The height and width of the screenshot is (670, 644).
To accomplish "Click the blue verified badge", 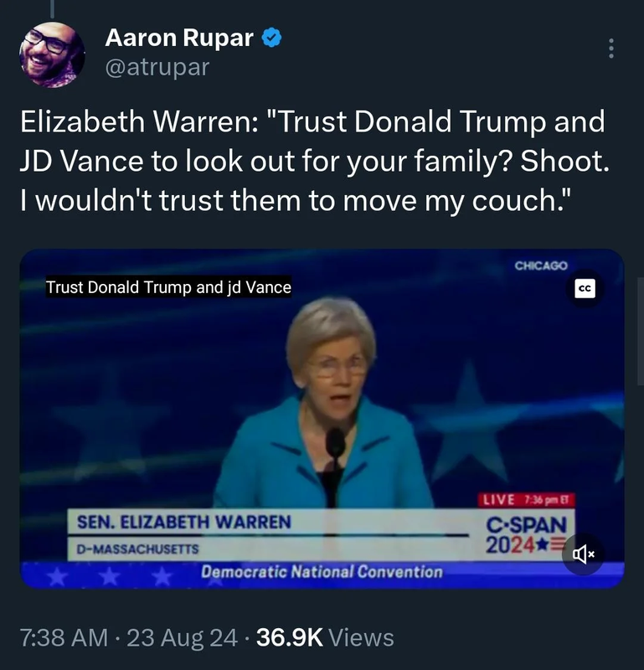I will click(x=271, y=38).
